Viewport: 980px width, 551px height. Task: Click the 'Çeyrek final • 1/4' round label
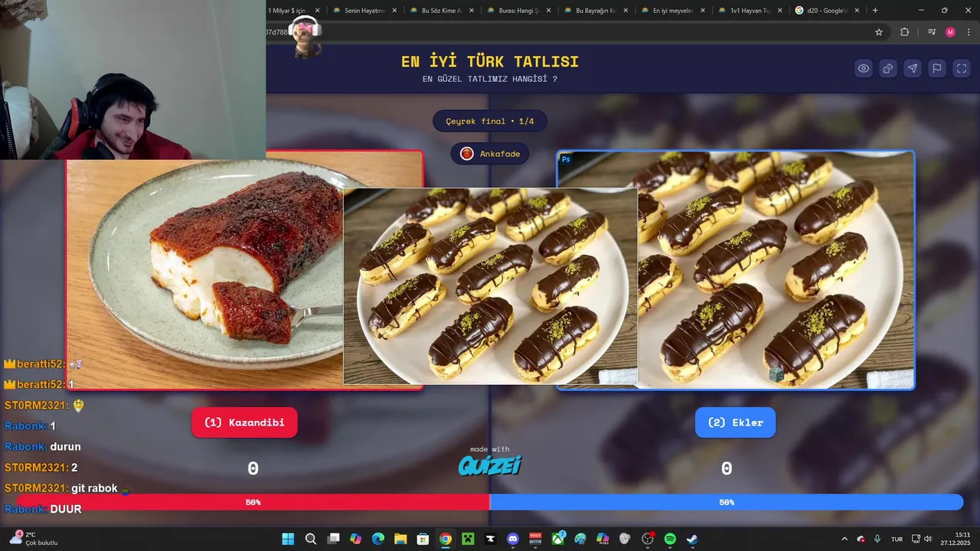coord(490,121)
